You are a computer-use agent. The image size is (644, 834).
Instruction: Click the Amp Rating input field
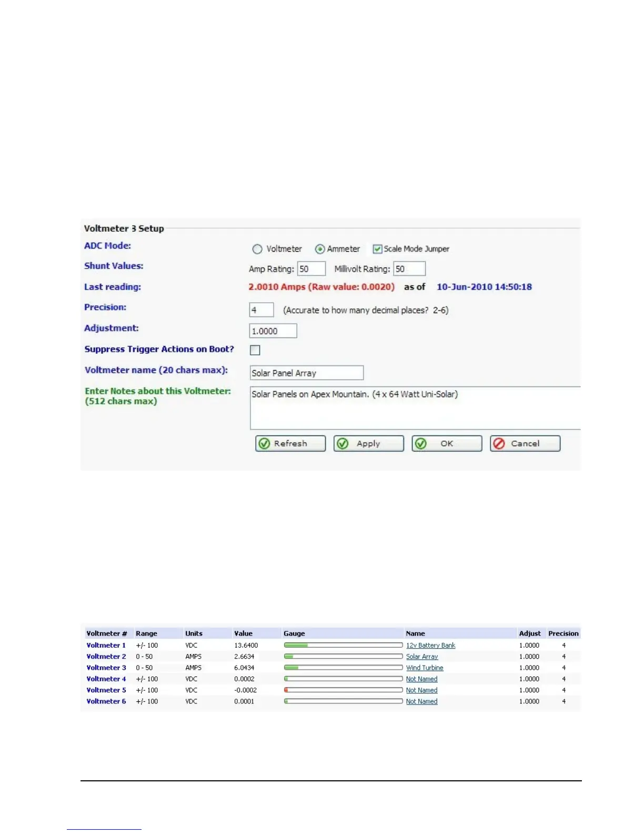pyautogui.click(x=311, y=269)
